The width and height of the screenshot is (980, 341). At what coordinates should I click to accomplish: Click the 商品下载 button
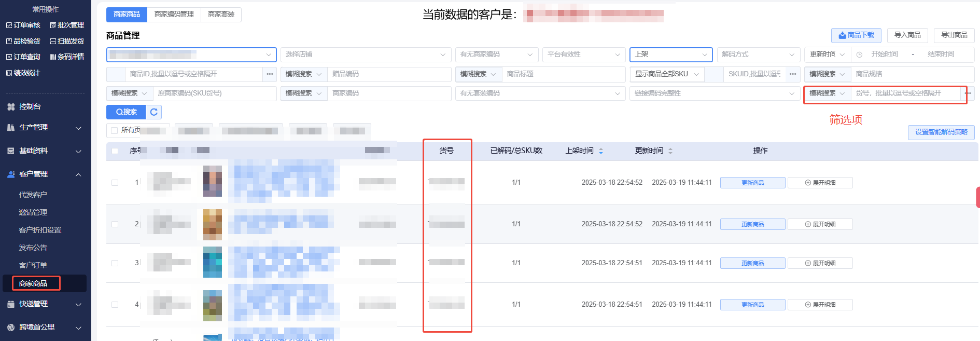856,35
